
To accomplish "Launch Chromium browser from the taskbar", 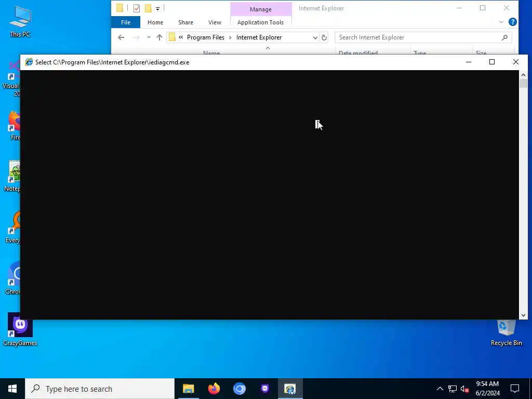I will [239, 389].
